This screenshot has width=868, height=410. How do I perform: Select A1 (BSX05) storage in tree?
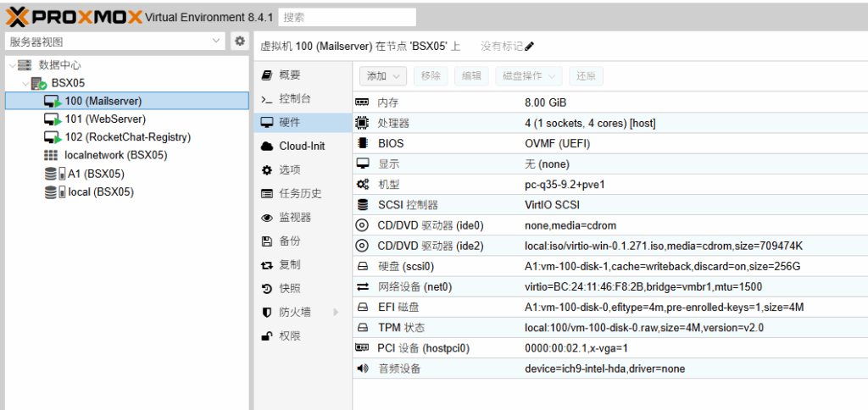[x=127, y=174]
